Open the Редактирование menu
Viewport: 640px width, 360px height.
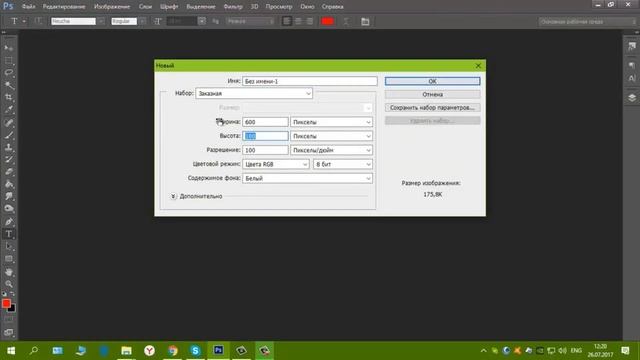coord(64,7)
